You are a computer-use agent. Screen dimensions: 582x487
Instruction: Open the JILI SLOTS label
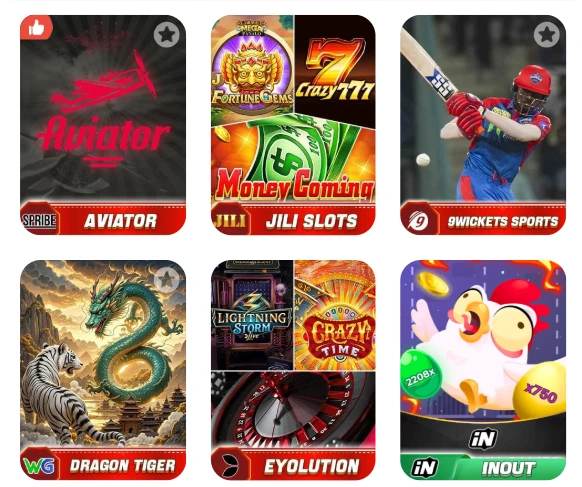[311, 221]
